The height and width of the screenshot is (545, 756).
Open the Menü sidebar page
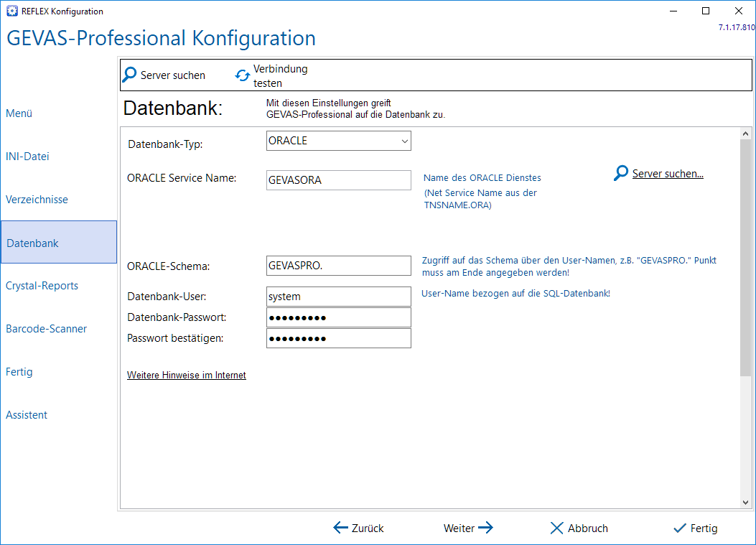pyautogui.click(x=19, y=113)
